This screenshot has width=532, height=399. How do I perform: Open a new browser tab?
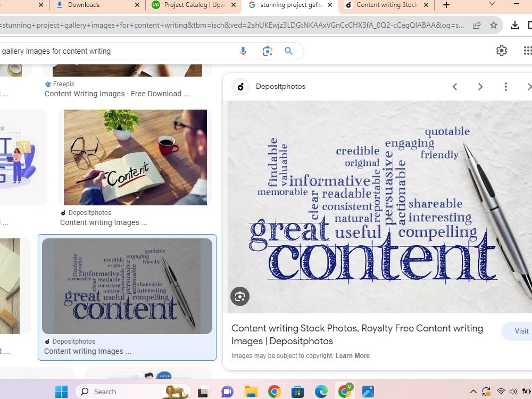click(x=446, y=5)
